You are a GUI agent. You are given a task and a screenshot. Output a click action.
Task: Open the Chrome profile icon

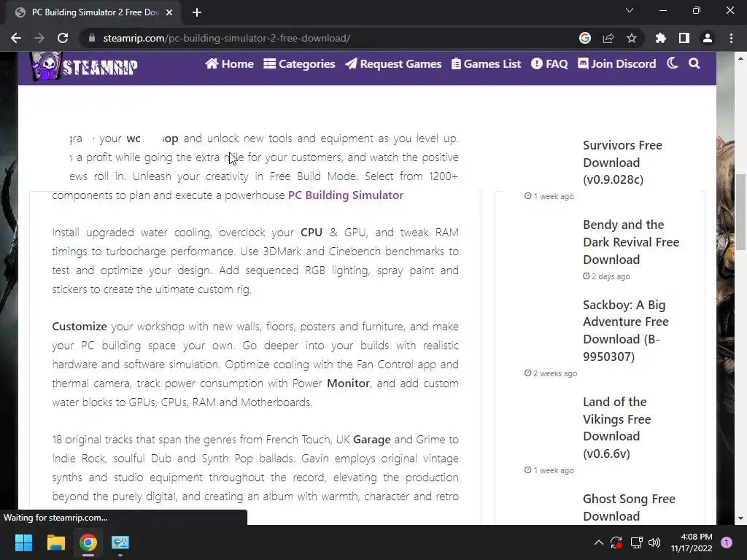coord(708,38)
